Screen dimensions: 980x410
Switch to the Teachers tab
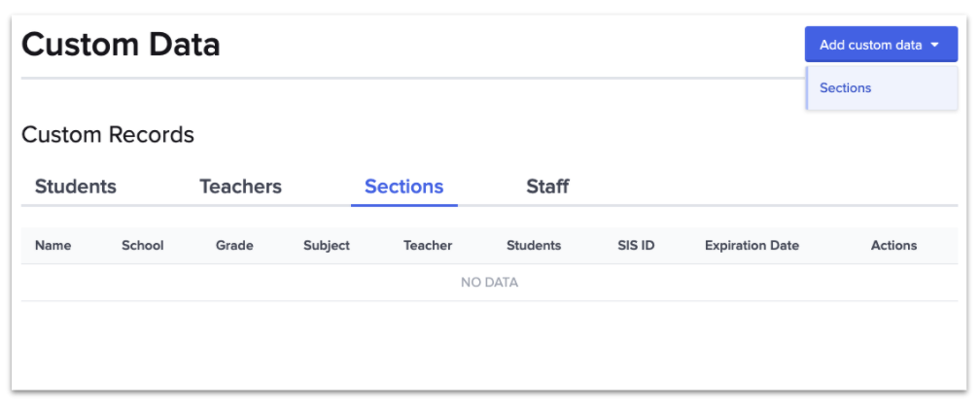[240, 187]
